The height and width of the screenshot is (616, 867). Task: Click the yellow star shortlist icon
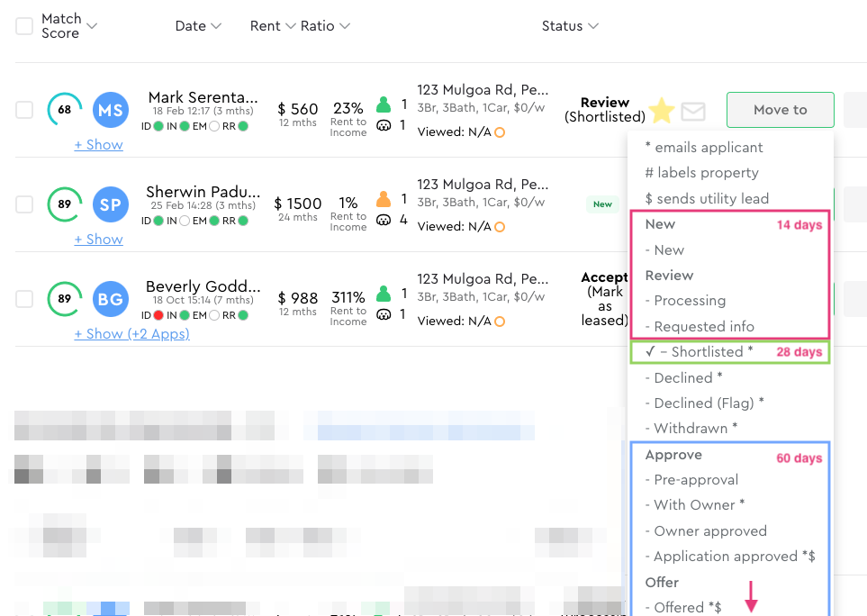tap(662, 111)
